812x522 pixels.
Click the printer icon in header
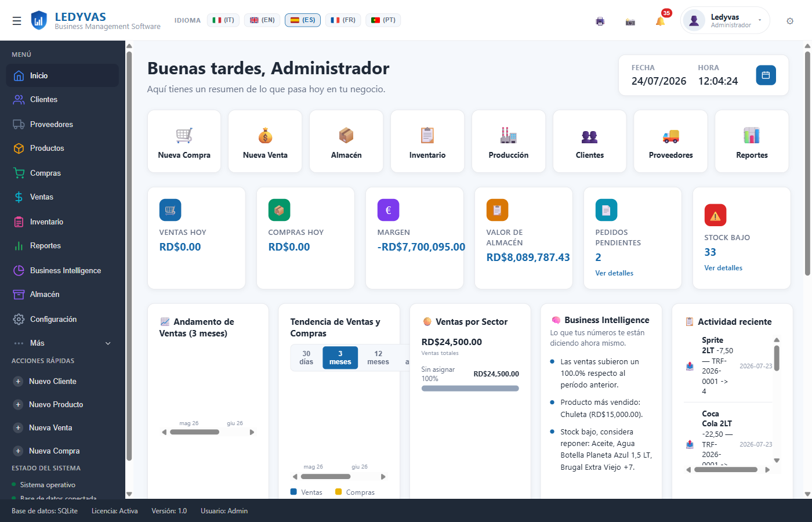(x=600, y=21)
